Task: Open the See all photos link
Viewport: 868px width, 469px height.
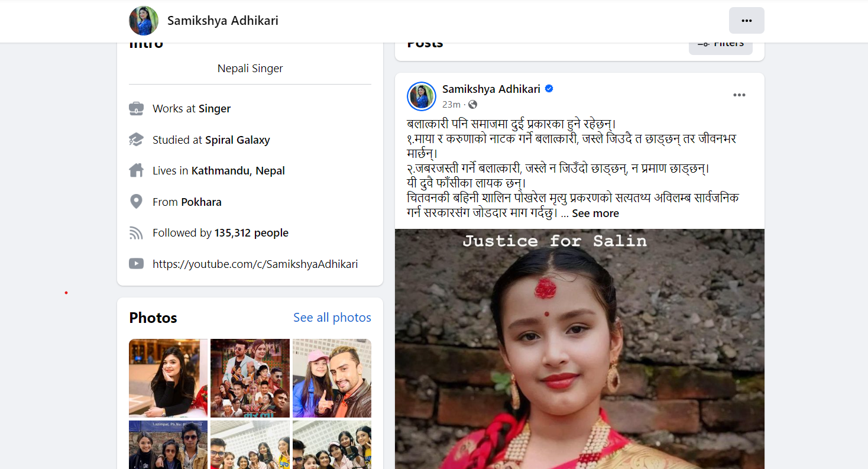Action: click(x=332, y=318)
